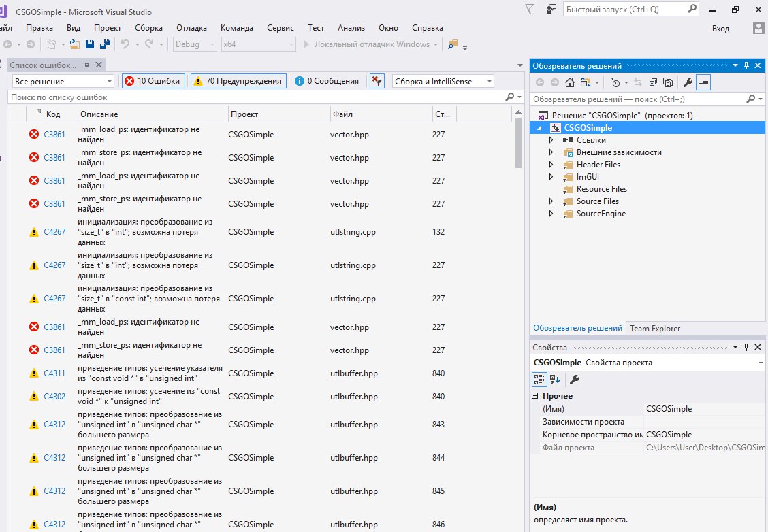
Task: Switch to the Team Explorer tab
Action: pyautogui.click(x=654, y=328)
